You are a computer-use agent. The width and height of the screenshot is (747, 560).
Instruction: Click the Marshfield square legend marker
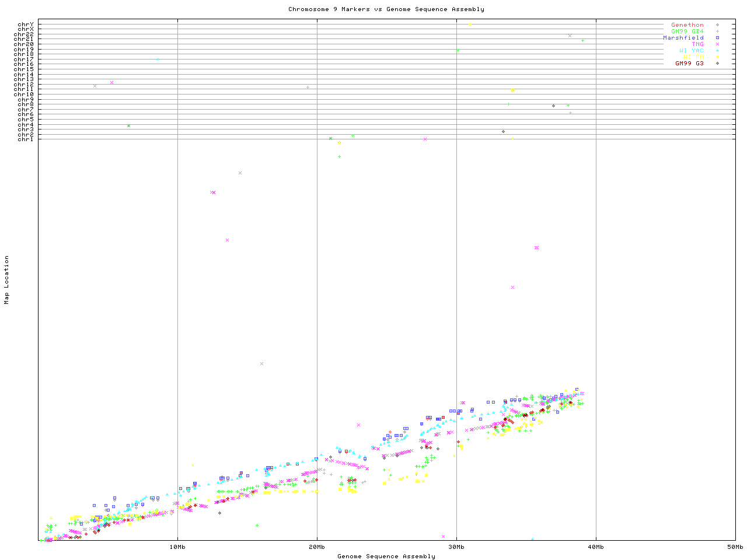[x=717, y=38]
